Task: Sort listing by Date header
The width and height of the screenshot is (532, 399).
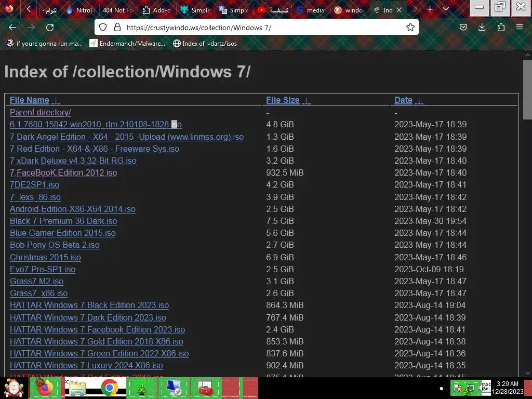Action: (x=403, y=100)
